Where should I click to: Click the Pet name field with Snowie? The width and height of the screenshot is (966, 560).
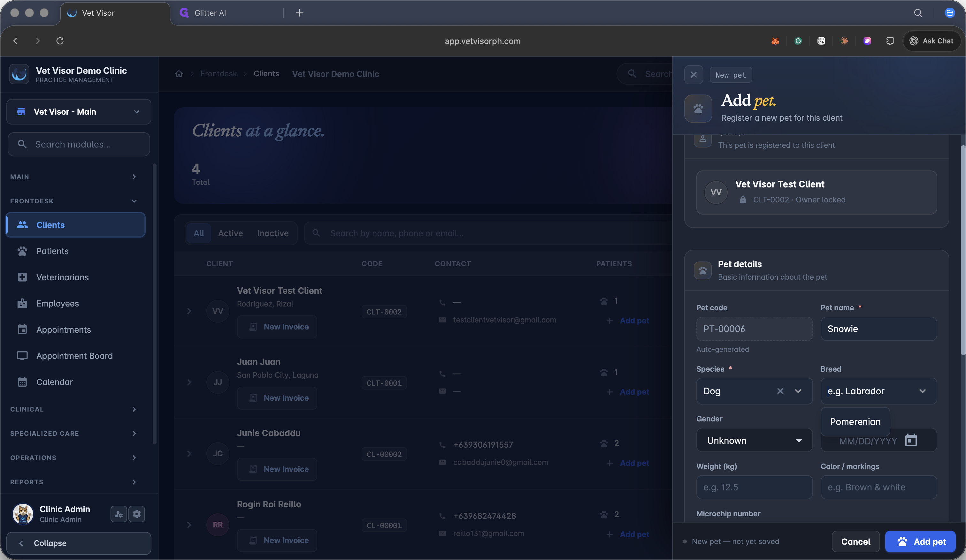click(x=878, y=329)
